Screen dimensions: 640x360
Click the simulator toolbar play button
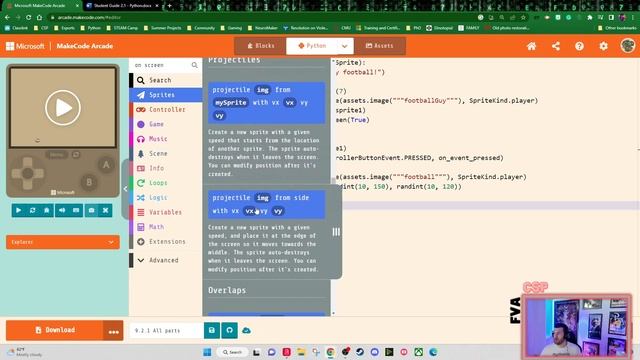[18, 210]
